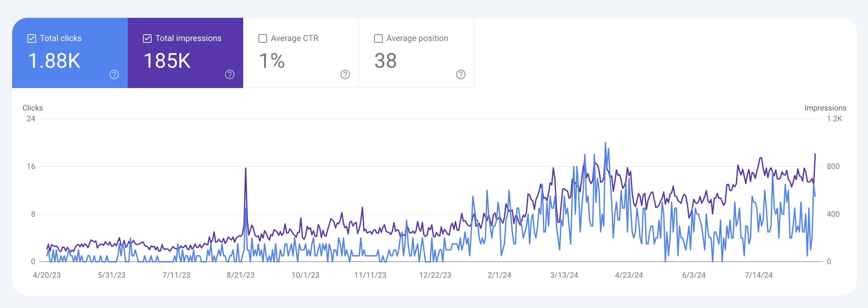Click the highest clicks peak in April 2024
The image size is (868, 308).
tap(605, 143)
